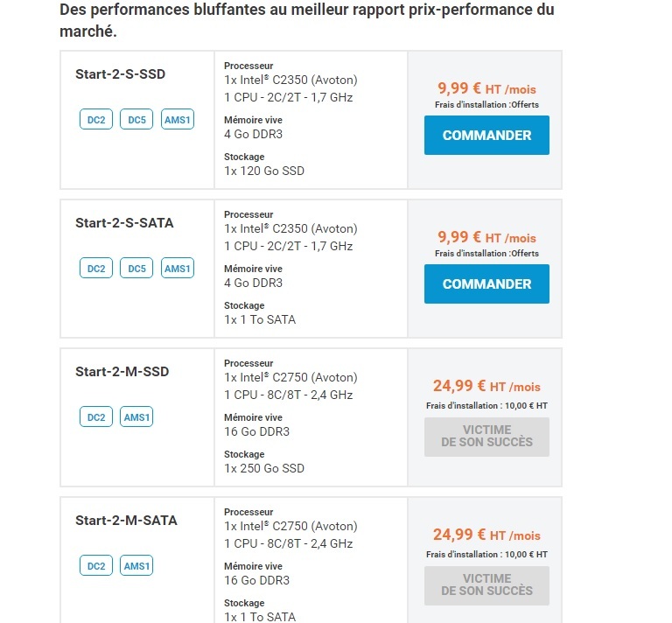Screen dimensions: 672x623
Task: Open the Start-2-M-SSD offer title
Action: [x=122, y=372]
